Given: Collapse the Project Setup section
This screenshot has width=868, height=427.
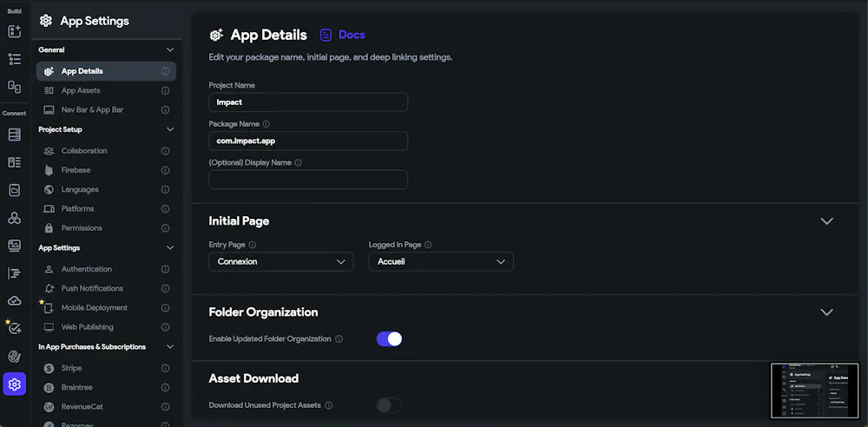Looking at the screenshot, I should point(170,129).
